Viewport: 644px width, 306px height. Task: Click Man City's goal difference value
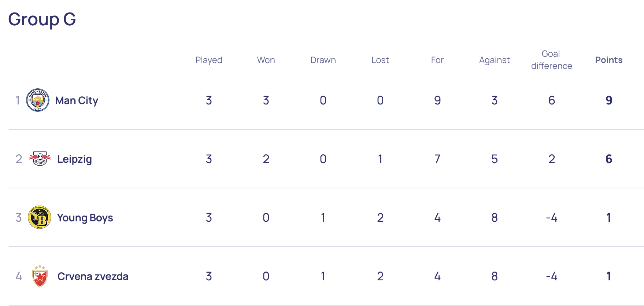pyautogui.click(x=552, y=100)
